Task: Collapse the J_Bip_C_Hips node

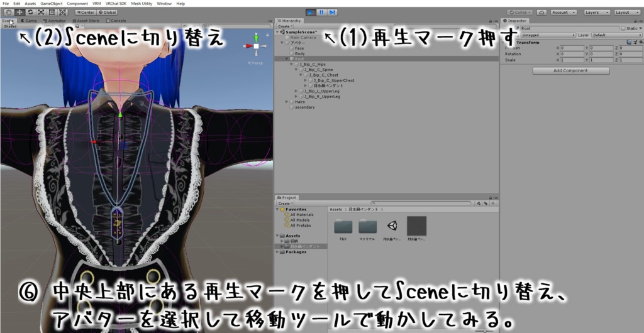Action: coord(291,64)
